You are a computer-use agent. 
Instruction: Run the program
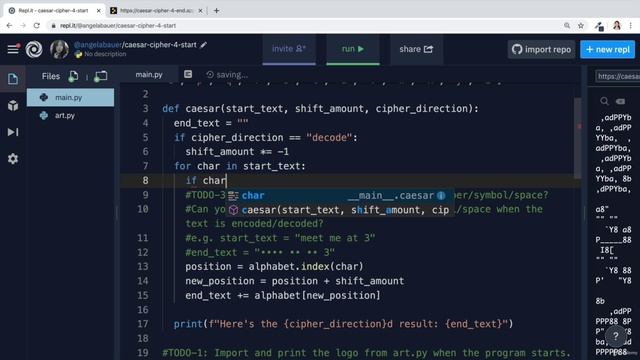click(x=353, y=49)
